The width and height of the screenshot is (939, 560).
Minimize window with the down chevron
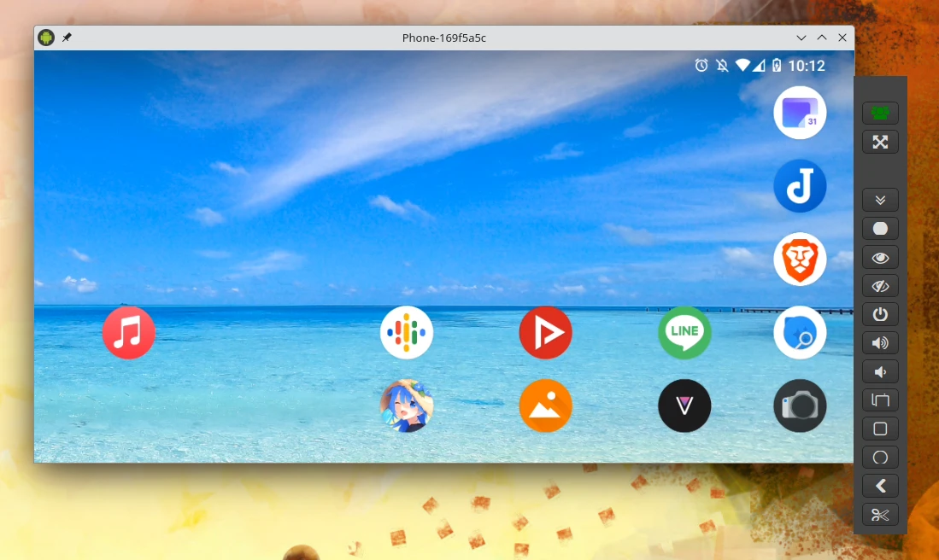pyautogui.click(x=801, y=38)
